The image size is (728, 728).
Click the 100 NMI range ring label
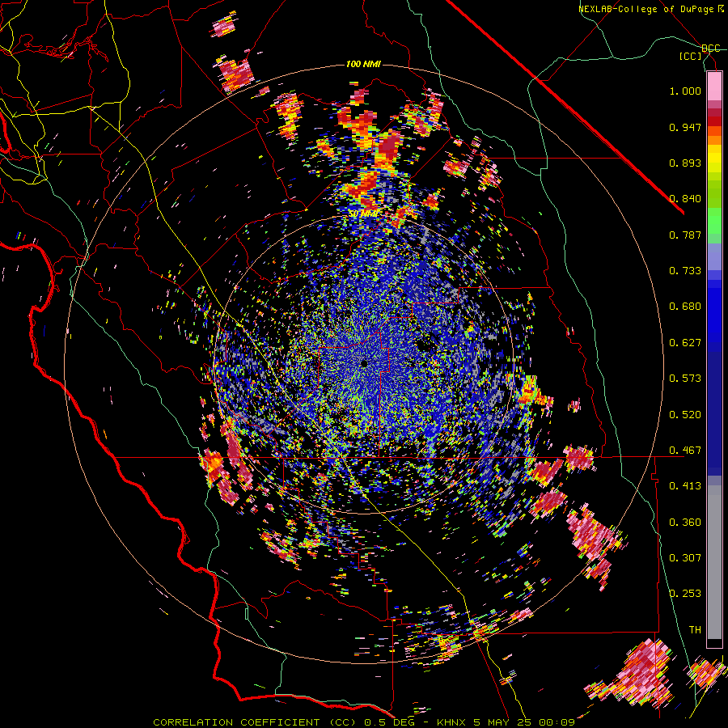pyautogui.click(x=363, y=64)
